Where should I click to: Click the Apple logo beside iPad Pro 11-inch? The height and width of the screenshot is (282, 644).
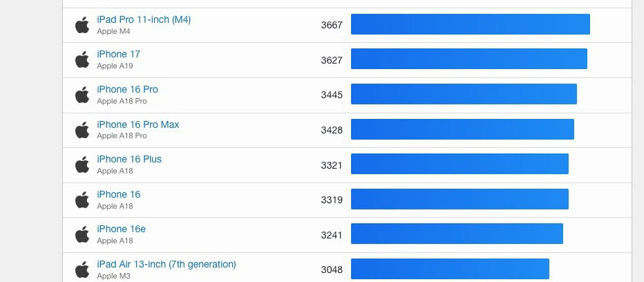(x=83, y=25)
